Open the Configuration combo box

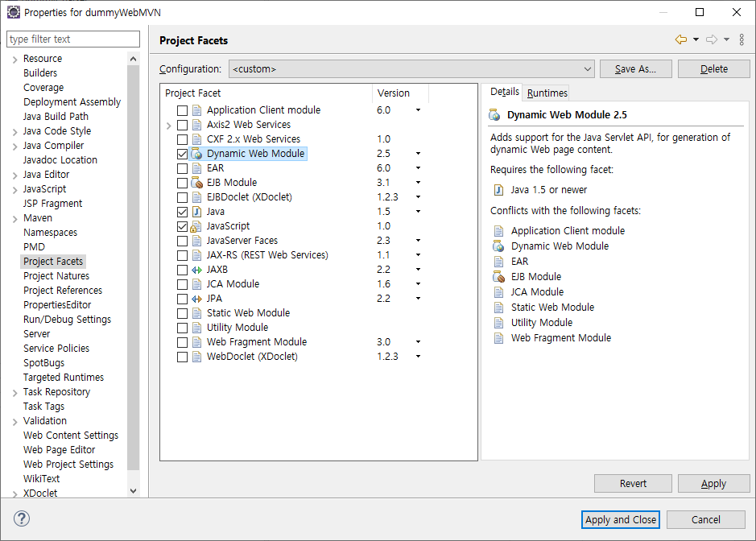coord(411,69)
